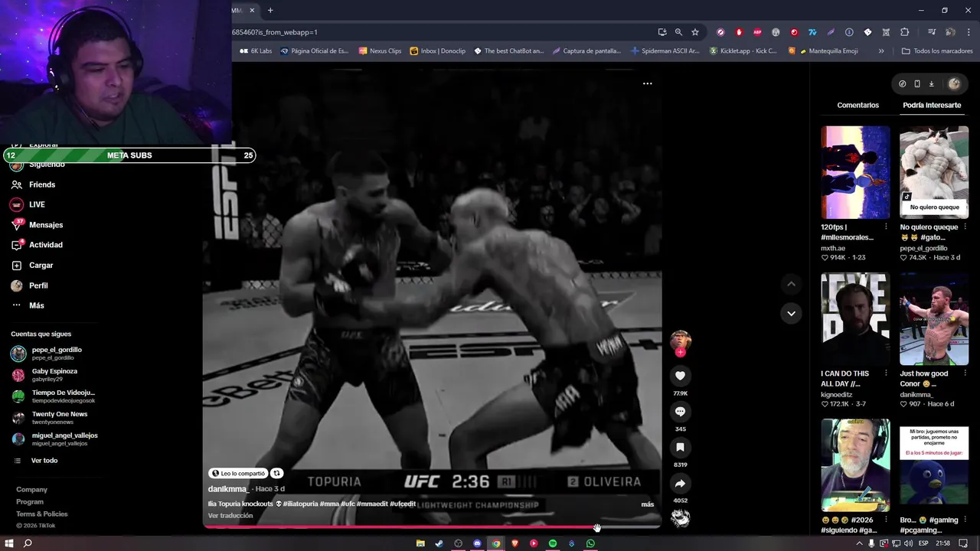Open options for No quiero queque video

point(965,227)
